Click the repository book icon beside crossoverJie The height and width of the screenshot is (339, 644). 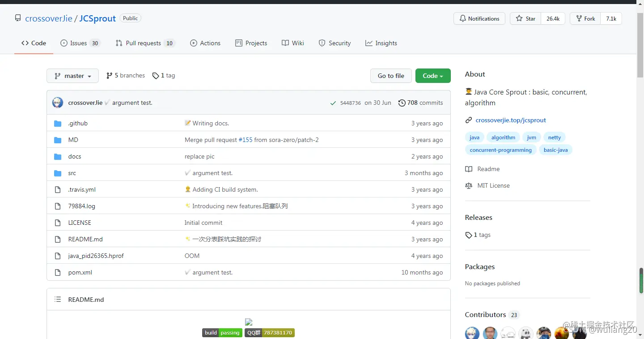[18, 18]
